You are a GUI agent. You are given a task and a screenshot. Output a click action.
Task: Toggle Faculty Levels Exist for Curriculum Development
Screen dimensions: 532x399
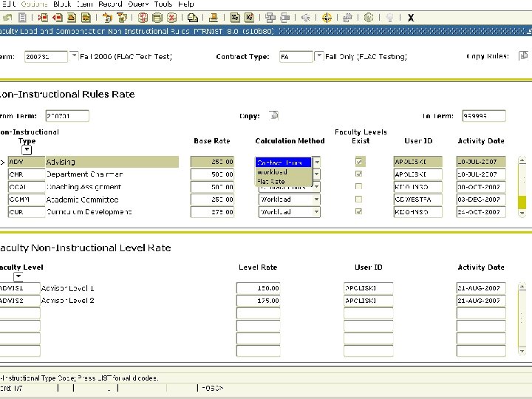point(359,212)
